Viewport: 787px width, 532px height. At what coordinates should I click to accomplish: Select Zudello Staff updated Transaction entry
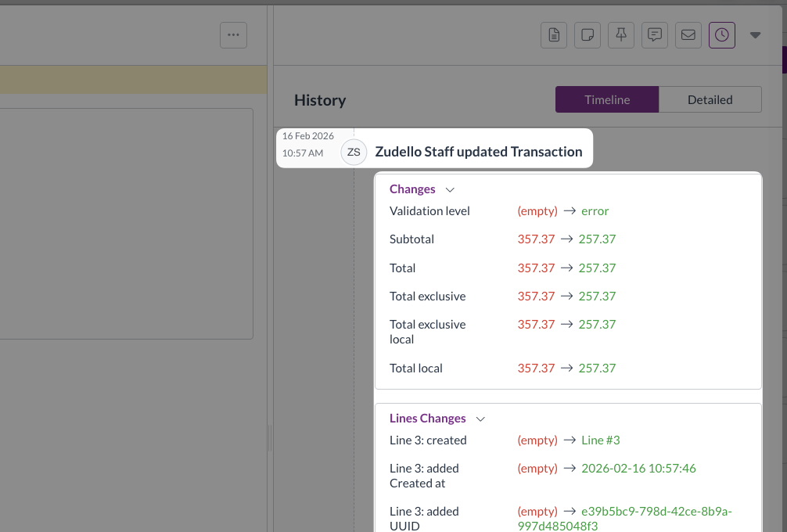click(478, 152)
